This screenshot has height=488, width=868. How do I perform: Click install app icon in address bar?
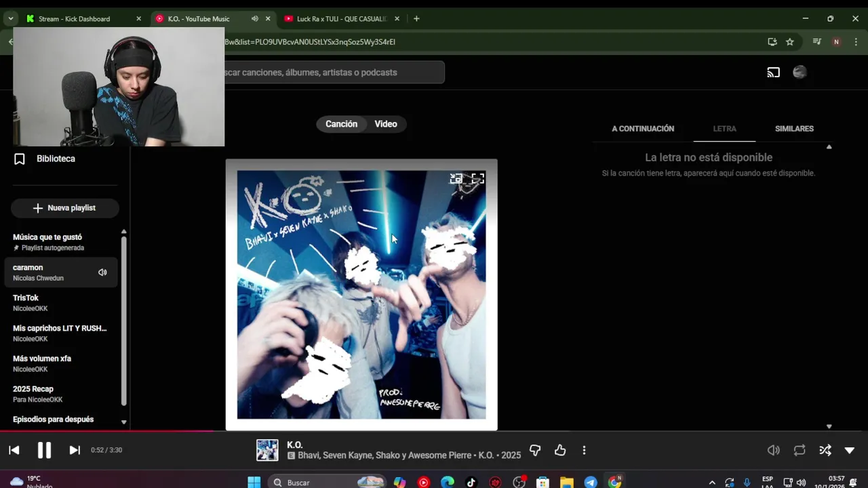pyautogui.click(x=772, y=42)
